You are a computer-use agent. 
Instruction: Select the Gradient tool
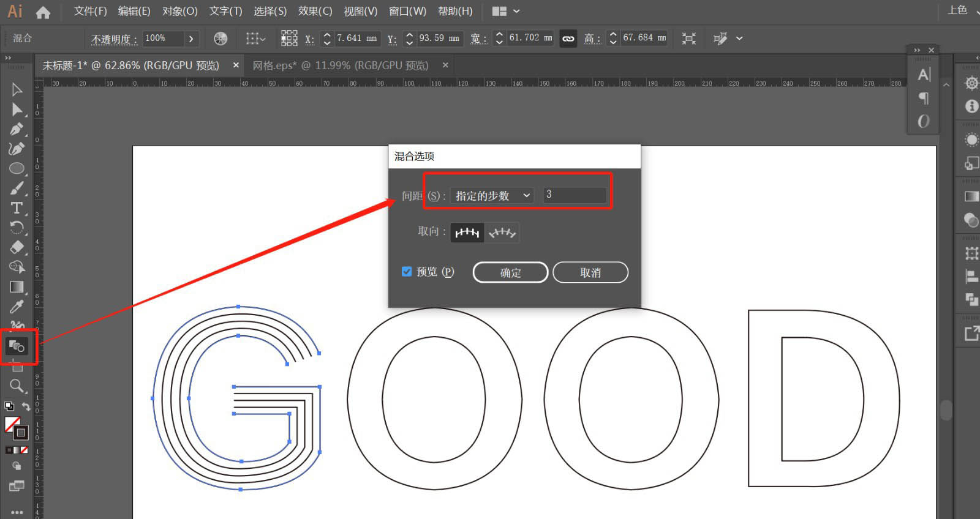pos(17,287)
